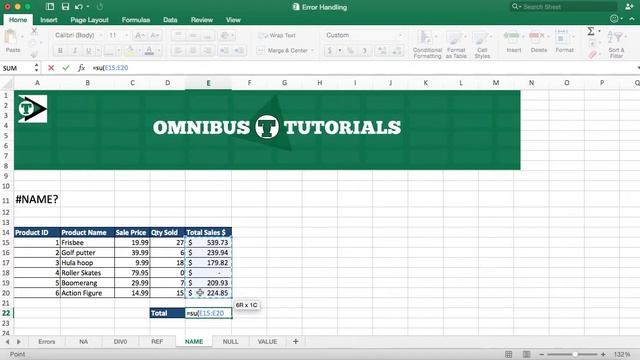
Task: Open Format as Table gallery
Action: point(456,44)
